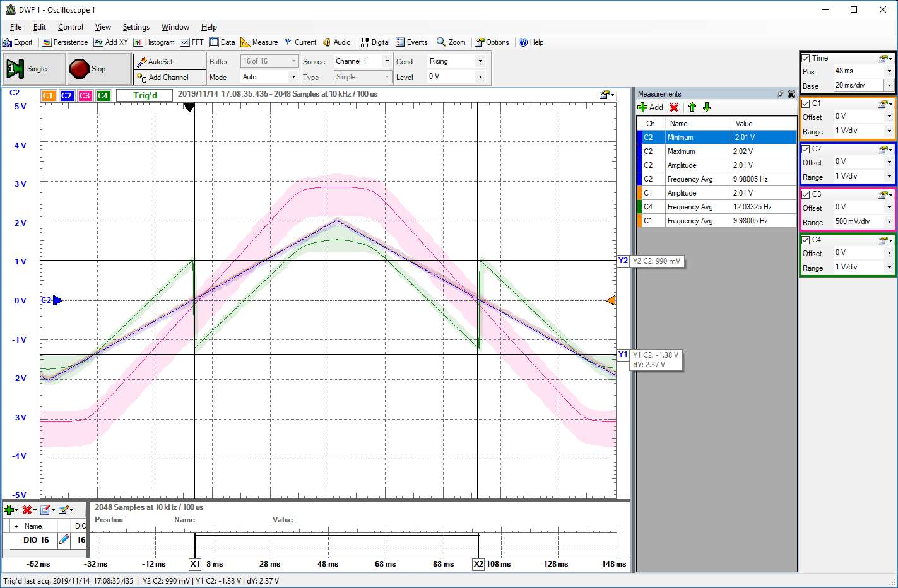Open the FFT view

(192, 42)
